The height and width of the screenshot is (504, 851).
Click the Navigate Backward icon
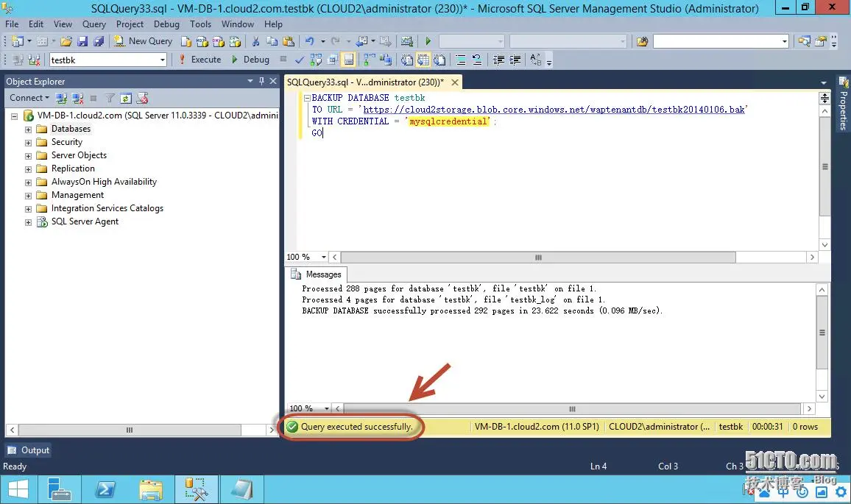(x=361, y=41)
